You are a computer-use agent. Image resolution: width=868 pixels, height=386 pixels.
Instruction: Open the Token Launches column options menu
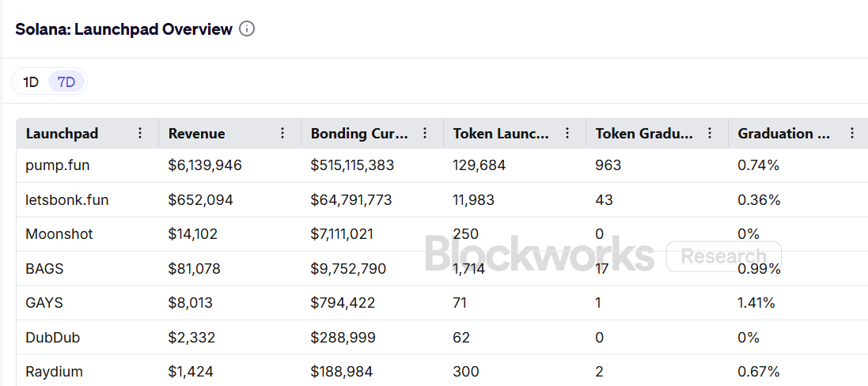[567, 133]
